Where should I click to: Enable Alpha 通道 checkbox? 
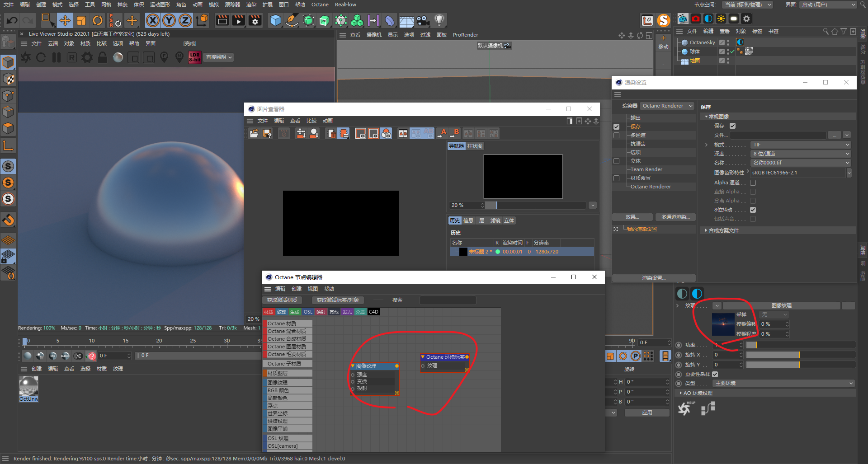click(753, 183)
